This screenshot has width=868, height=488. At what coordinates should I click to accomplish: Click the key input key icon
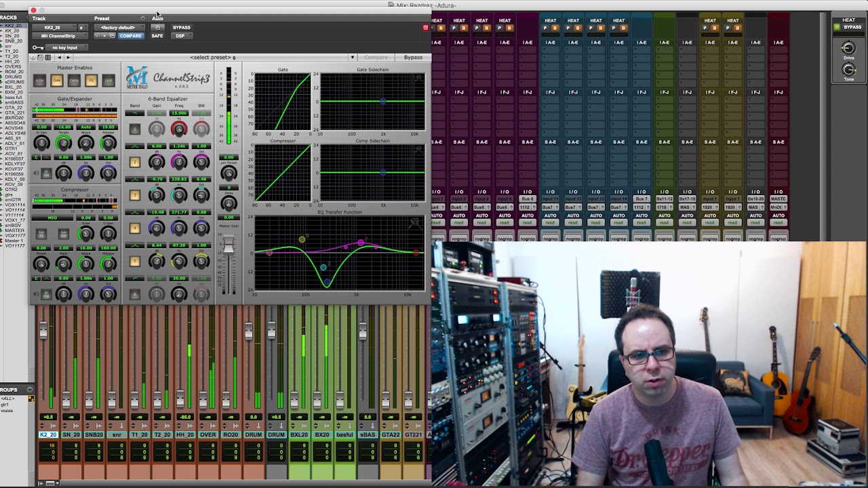[38, 47]
